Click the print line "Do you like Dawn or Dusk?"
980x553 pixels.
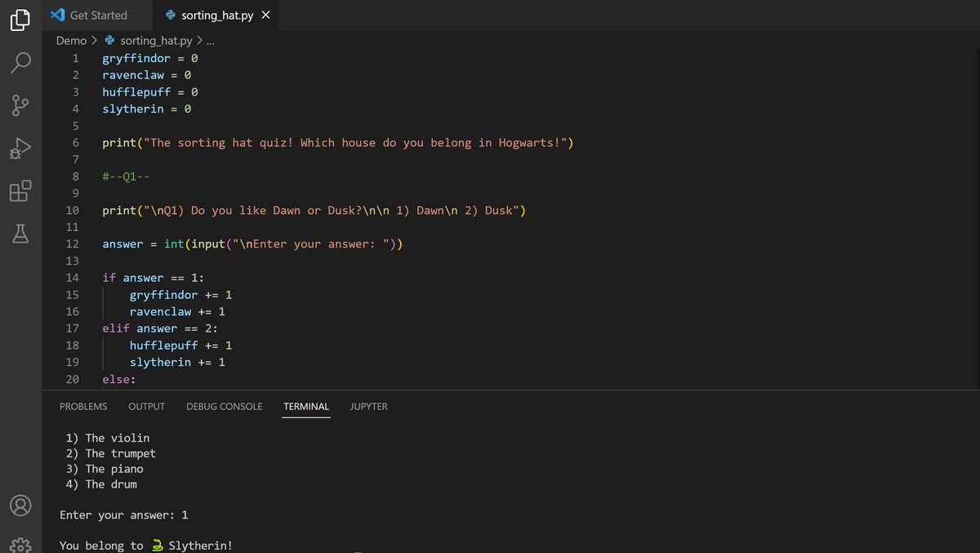point(314,211)
